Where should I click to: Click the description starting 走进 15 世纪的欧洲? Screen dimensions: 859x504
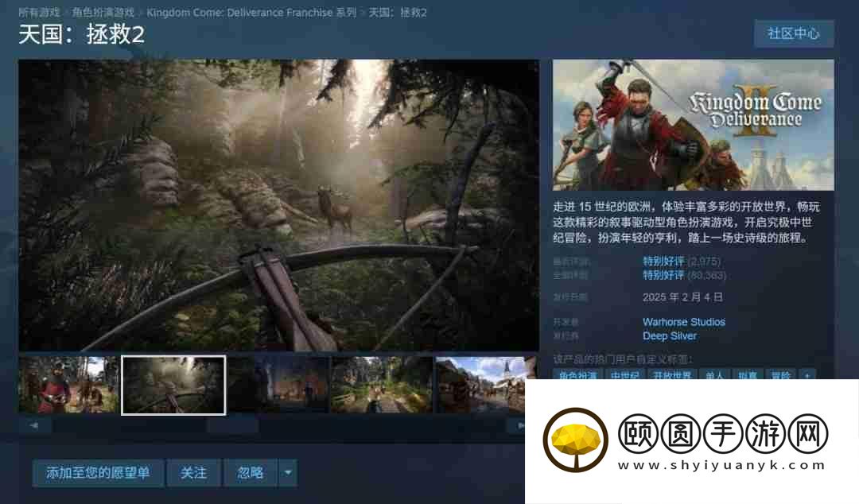686,222
